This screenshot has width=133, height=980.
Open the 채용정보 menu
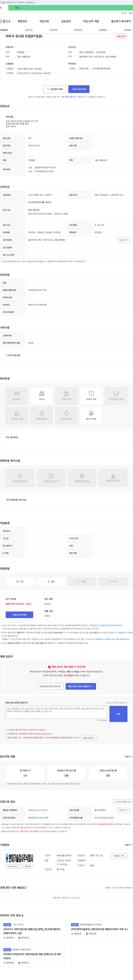(x=22, y=21)
